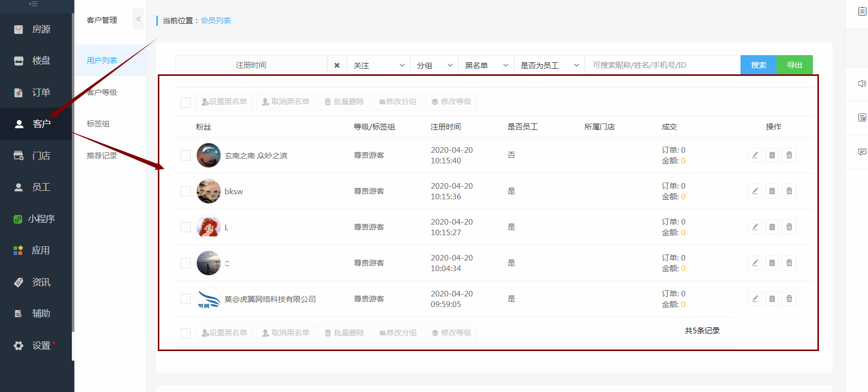Expand the 分组 filter dropdown
Image resolution: width=868 pixels, height=392 pixels.
coord(434,65)
